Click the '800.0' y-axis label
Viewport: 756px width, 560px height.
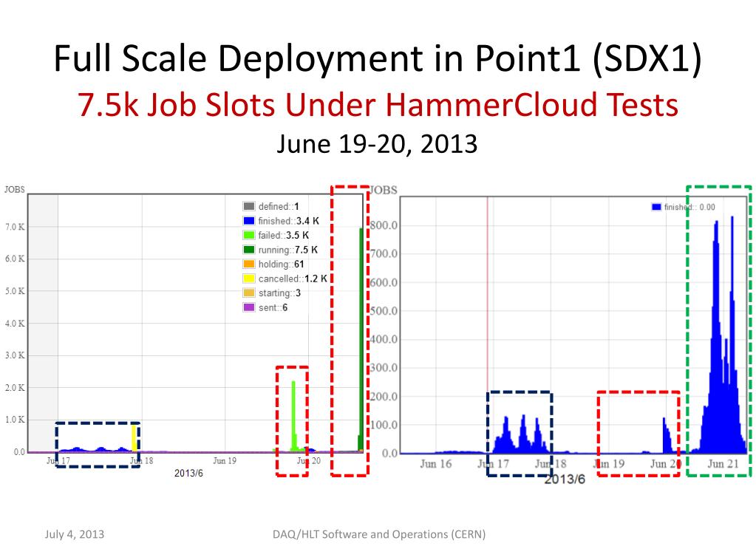[x=384, y=225]
